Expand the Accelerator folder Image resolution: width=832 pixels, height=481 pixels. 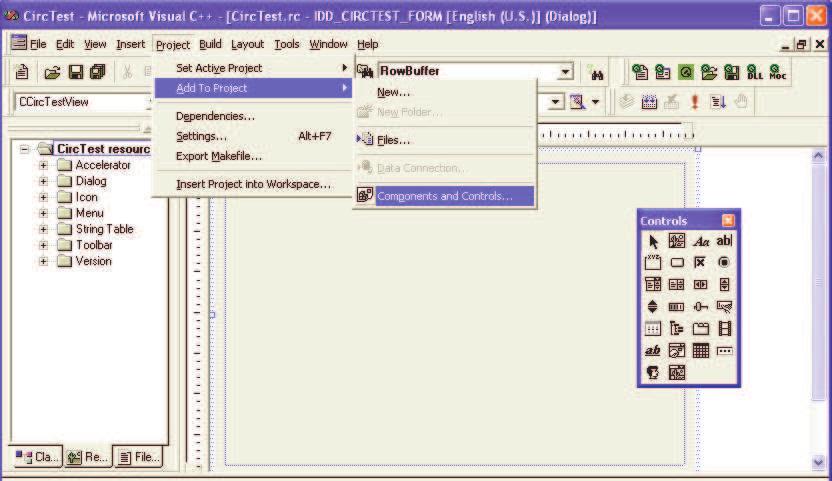point(44,165)
